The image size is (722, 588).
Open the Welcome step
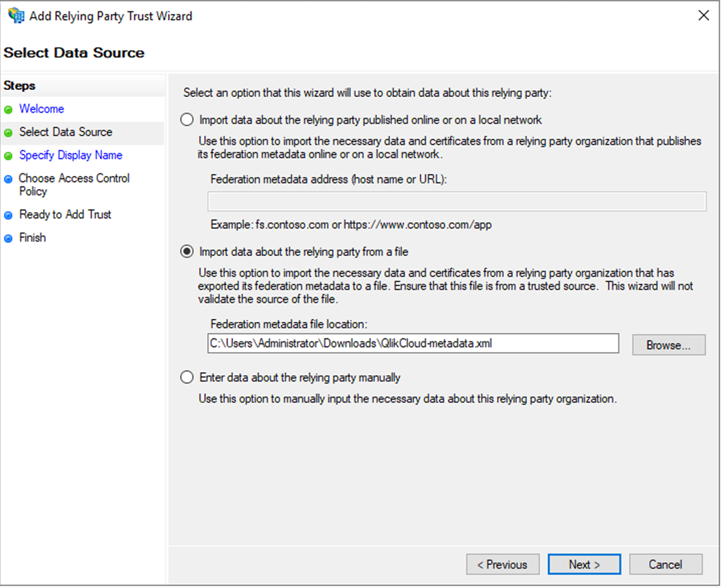tap(41, 109)
